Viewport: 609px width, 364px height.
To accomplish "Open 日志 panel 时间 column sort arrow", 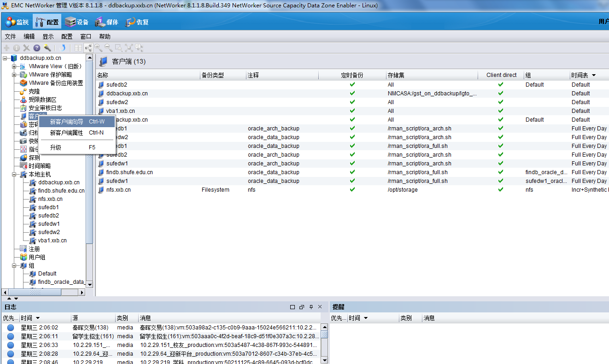I will click(x=38, y=318).
